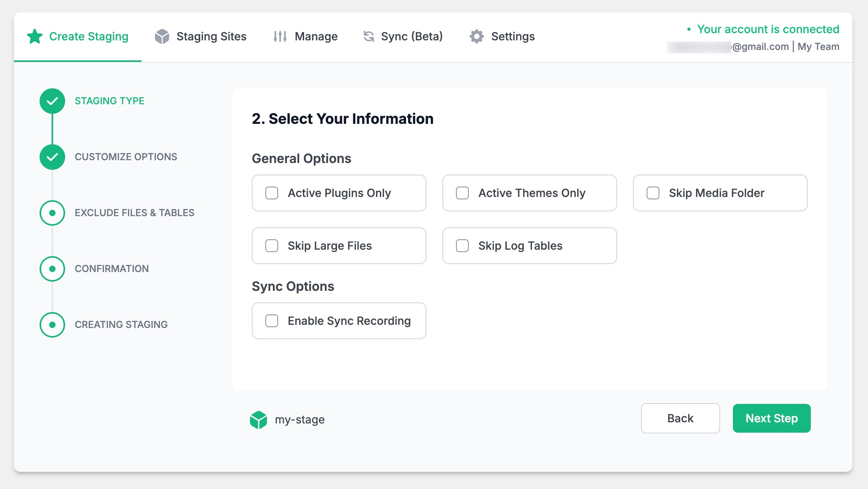
Task: Enable Sync Recording checkbox
Action: click(272, 321)
